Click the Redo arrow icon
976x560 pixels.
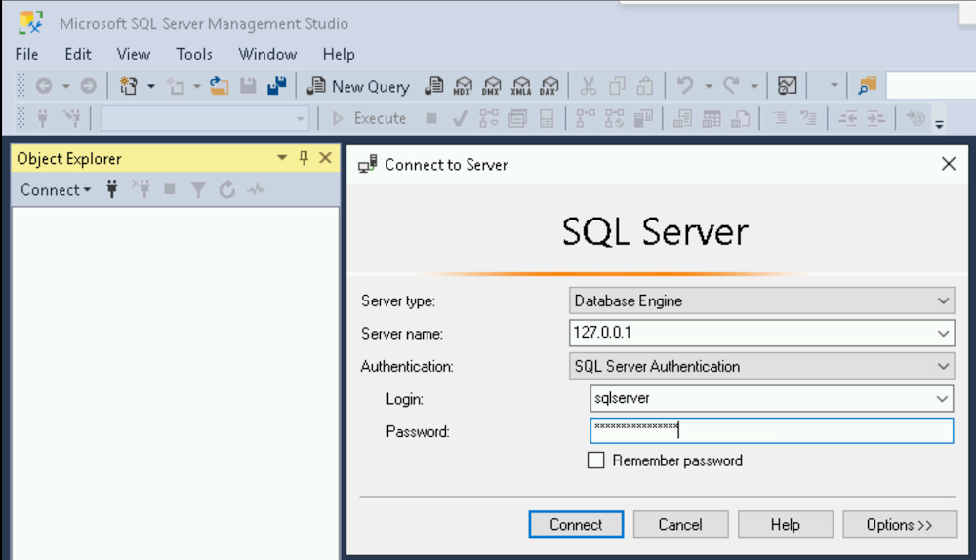tap(731, 86)
